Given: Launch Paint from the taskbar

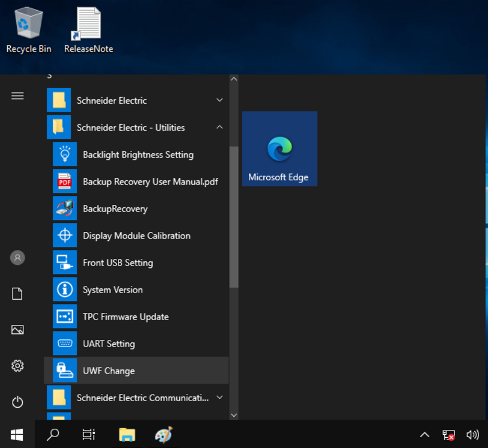Looking at the screenshot, I should 164,435.
